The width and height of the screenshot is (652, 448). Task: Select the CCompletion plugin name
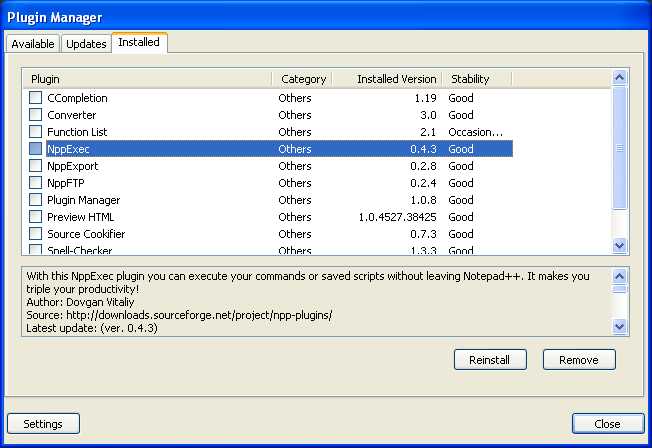(77, 98)
